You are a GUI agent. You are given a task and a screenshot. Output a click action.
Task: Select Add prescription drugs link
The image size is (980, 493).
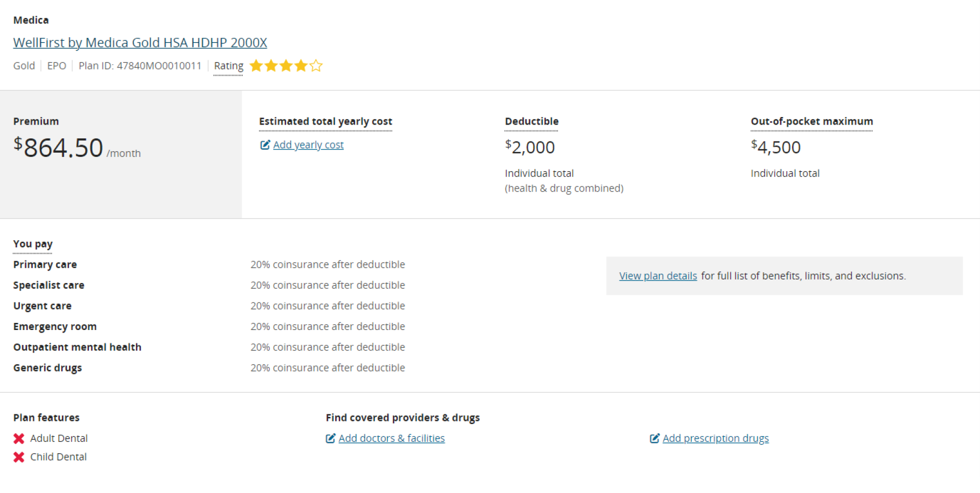coord(715,438)
